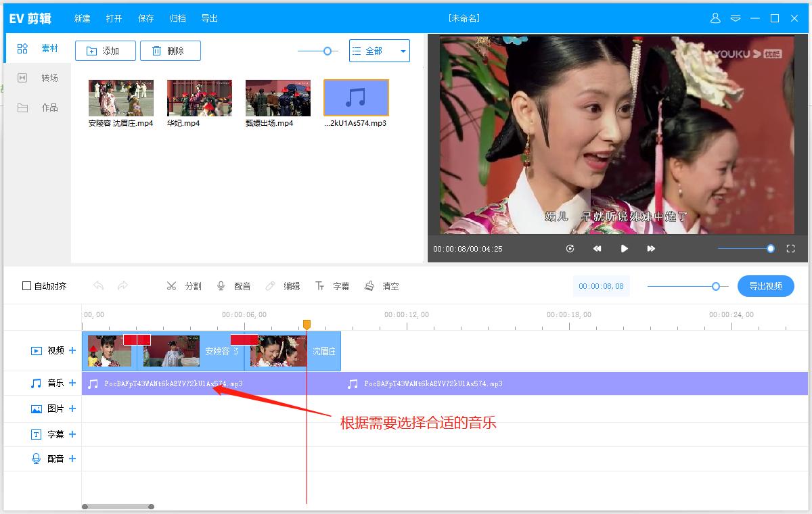The height and width of the screenshot is (514, 812).
Task: Click the 视频 track icon
Action: coord(37,351)
